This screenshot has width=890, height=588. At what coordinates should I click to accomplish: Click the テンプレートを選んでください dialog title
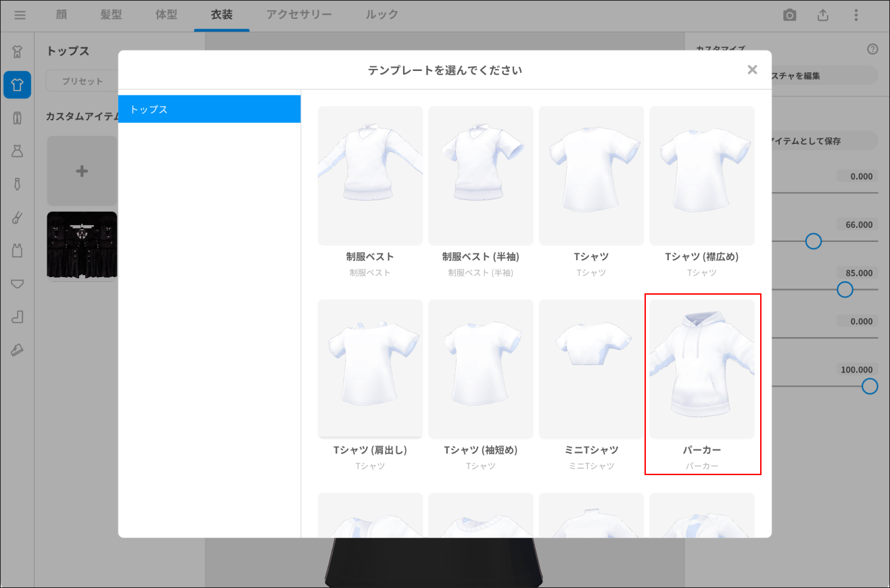tap(445, 70)
